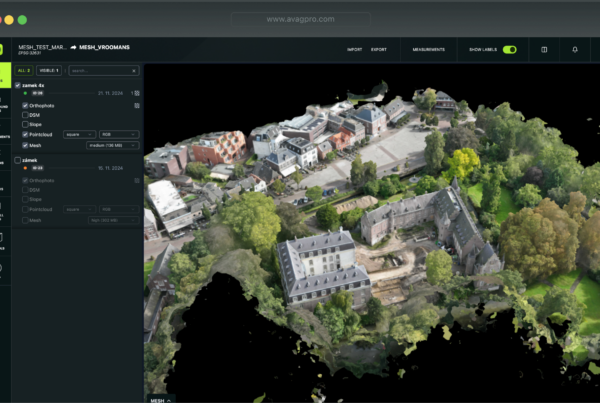
Task: Click into the layer search field
Action: (98, 71)
